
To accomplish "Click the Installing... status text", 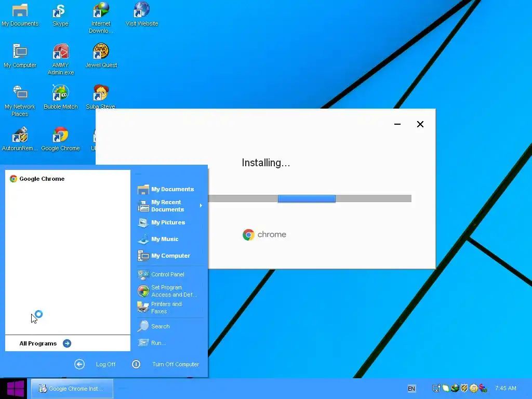I will (265, 163).
